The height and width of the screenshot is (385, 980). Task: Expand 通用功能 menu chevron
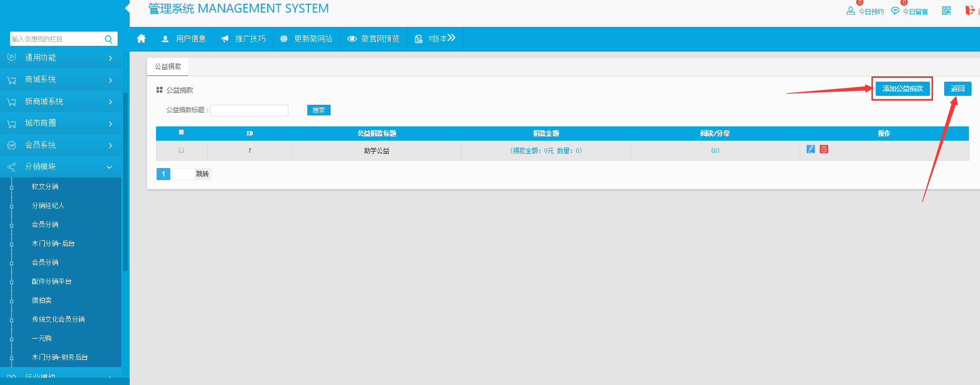click(110, 58)
